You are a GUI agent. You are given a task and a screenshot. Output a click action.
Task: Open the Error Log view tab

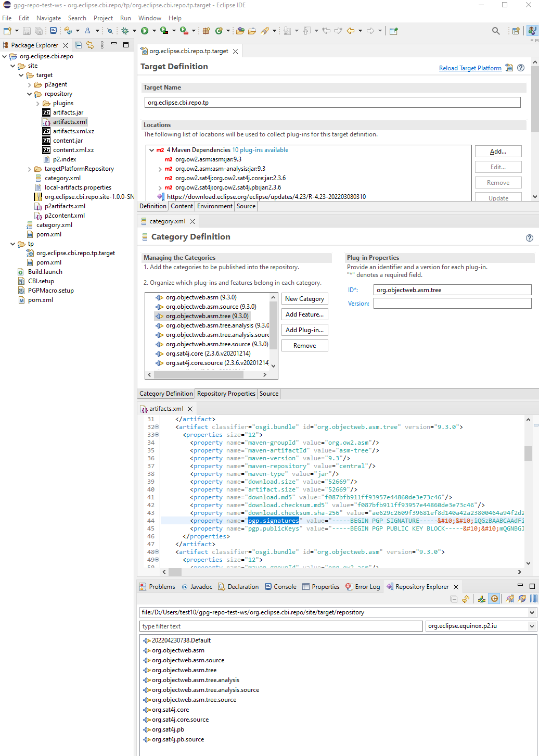363,587
